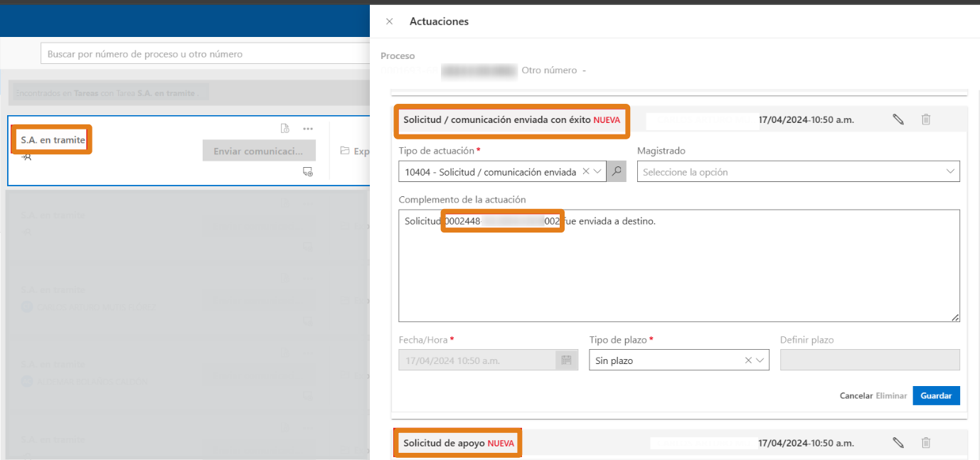Close the Actuaciones panel with the X
The height and width of the screenshot is (460, 980).
tap(389, 21)
